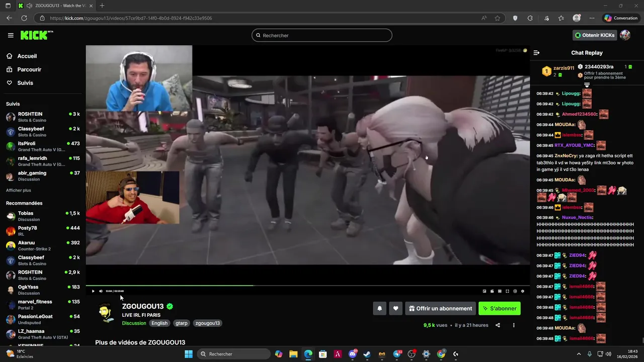The width and height of the screenshot is (644, 362).
Task: Expand the gift leaderboard chevron
Action: (x=587, y=85)
